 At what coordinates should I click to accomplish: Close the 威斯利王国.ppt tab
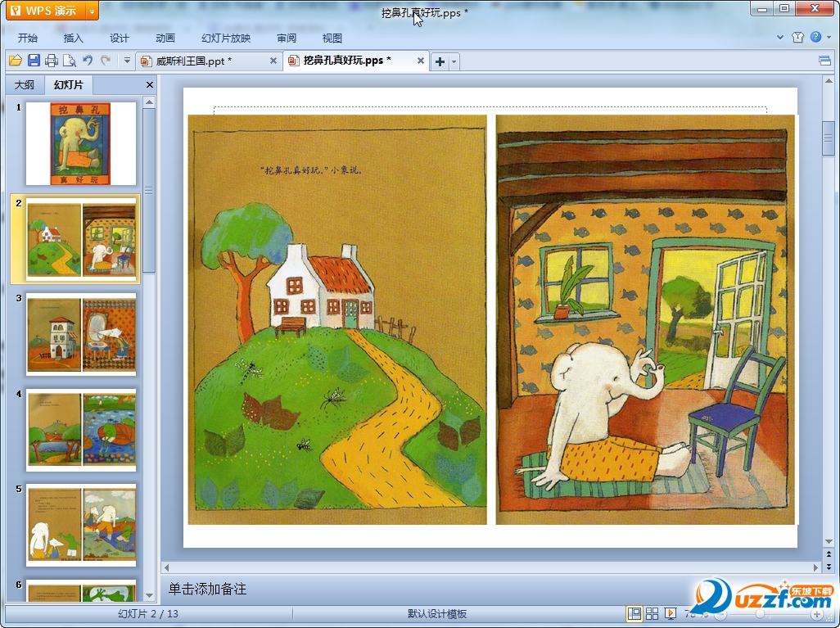273,61
